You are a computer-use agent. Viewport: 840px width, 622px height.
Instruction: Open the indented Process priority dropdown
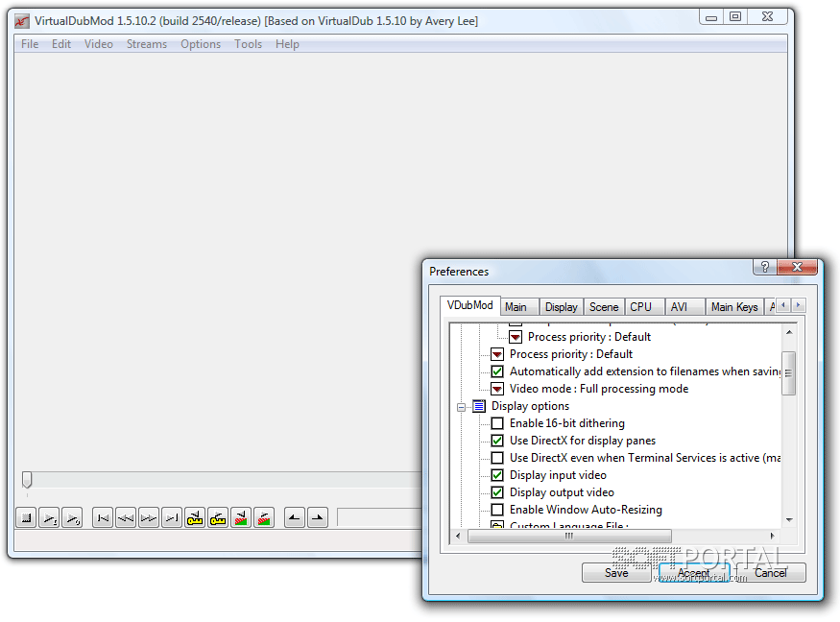click(x=516, y=337)
